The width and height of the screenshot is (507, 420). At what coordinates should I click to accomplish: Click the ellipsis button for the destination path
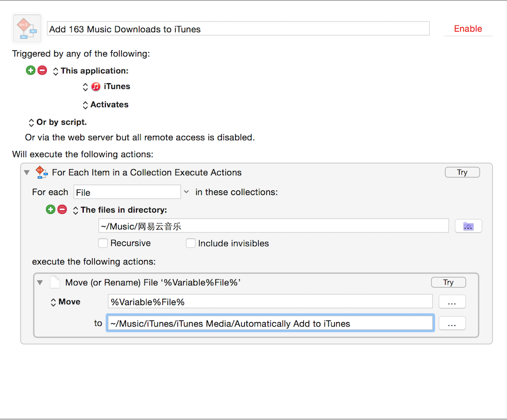[x=452, y=323]
